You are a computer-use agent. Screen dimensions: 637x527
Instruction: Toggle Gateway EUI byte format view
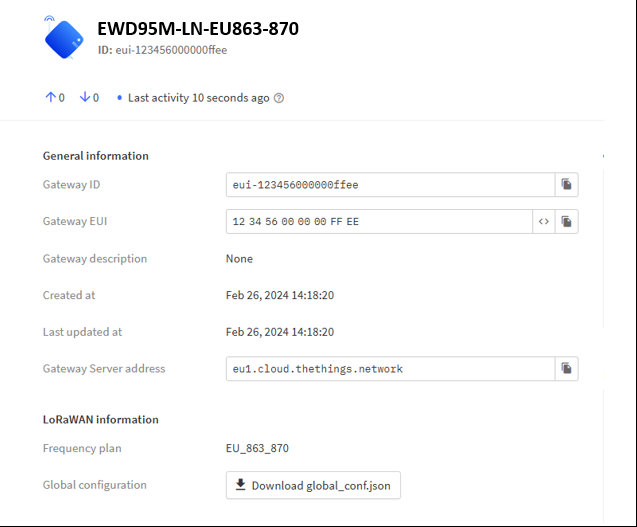pos(543,221)
